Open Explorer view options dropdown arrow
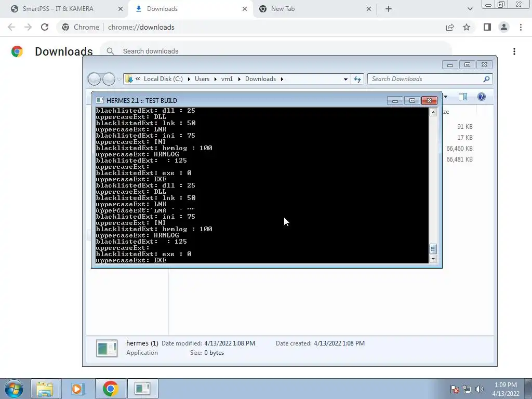Screen dimensions: 532x399 click(x=445, y=97)
